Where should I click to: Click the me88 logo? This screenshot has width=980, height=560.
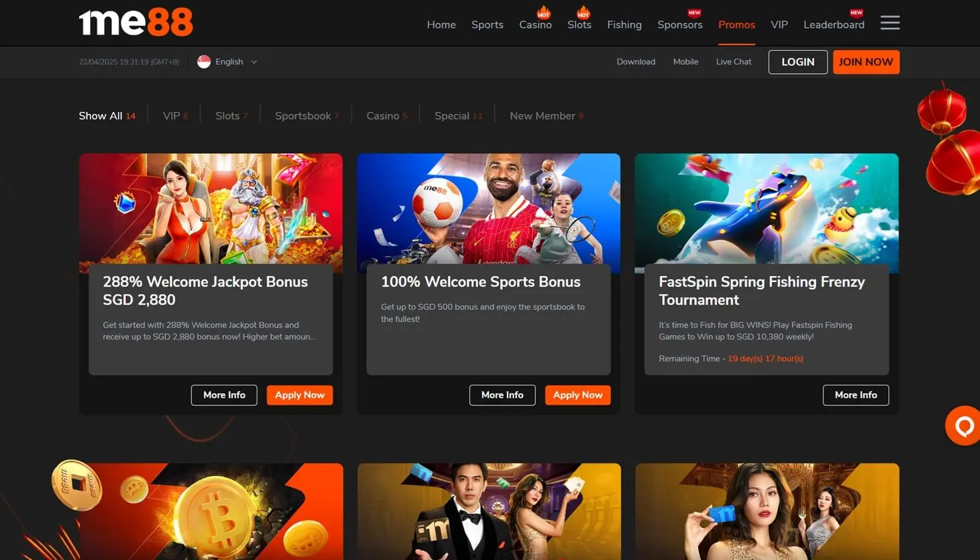pos(136,23)
